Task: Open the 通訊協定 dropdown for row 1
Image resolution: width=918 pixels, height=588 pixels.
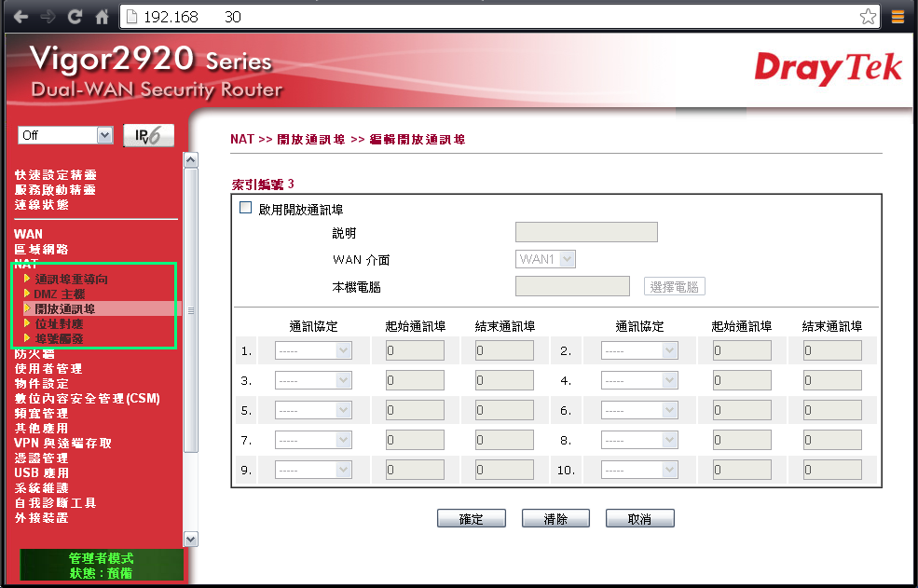Action: pyautogui.click(x=313, y=350)
